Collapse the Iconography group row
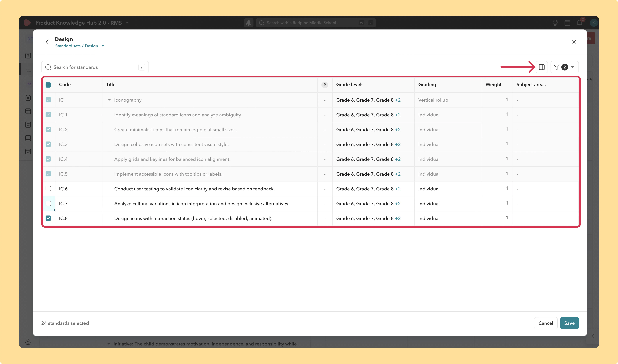618x364 pixels. (109, 100)
